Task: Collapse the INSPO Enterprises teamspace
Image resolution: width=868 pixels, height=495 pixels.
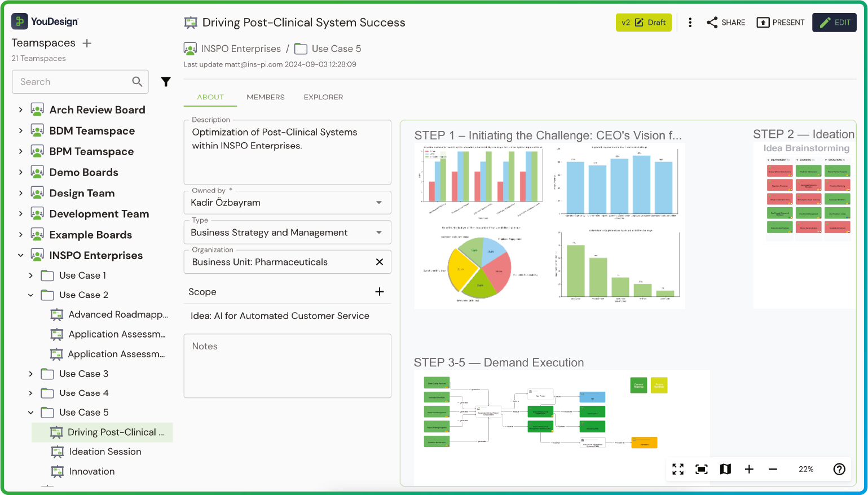Action: coord(21,256)
